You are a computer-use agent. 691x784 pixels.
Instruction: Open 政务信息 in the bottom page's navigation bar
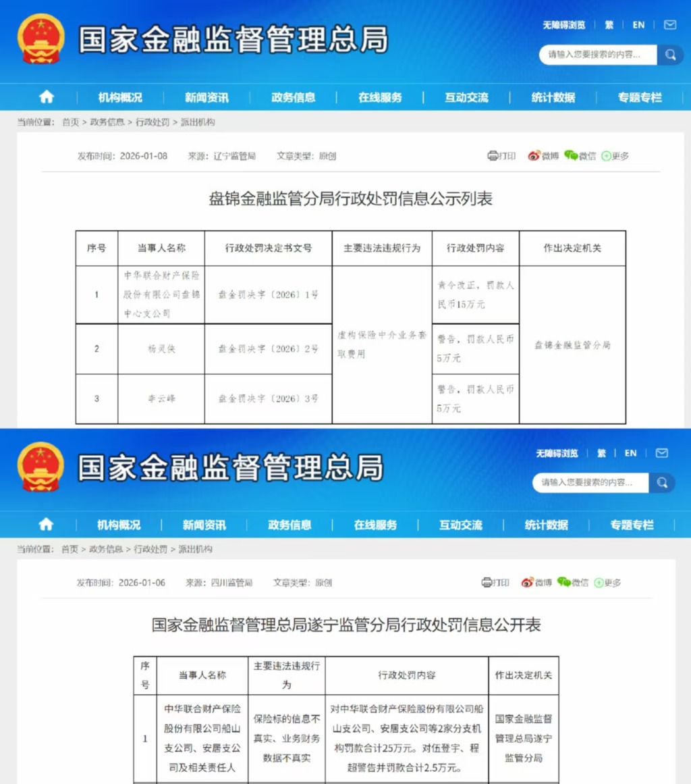point(289,525)
